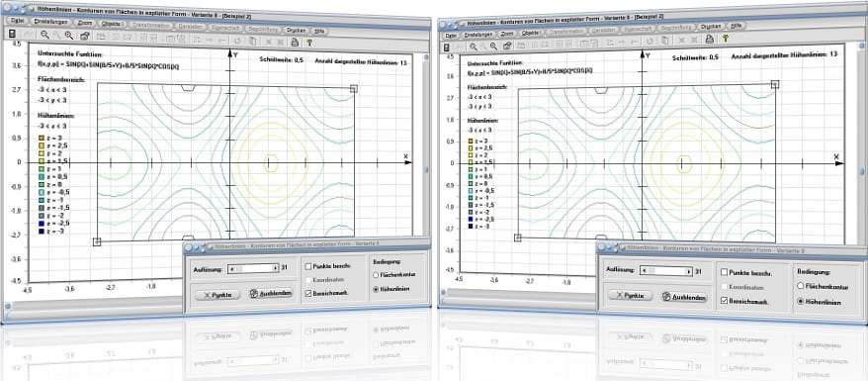Click refresh arrow icon in right window toolbar

tap(649, 41)
